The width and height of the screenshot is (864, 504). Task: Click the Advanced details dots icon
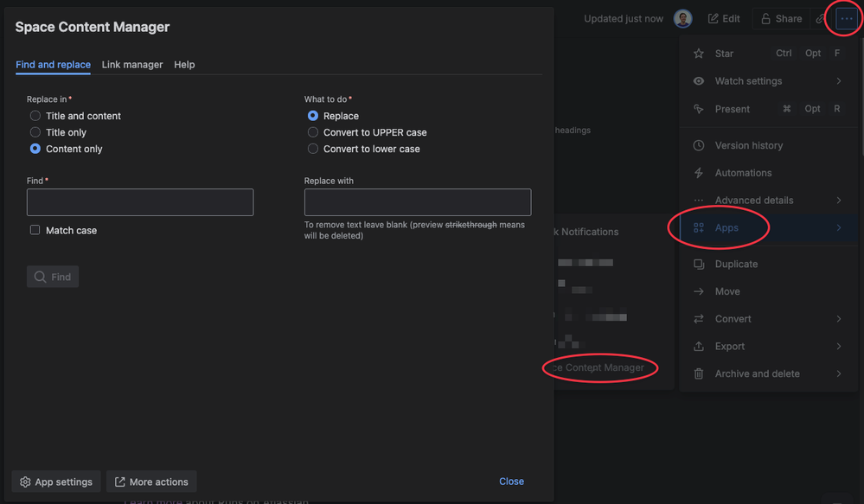(699, 201)
